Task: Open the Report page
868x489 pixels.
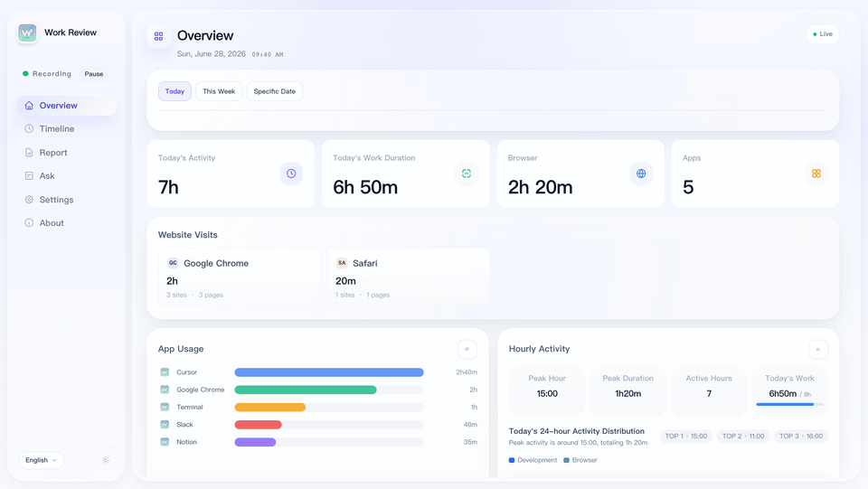Action: click(66, 152)
